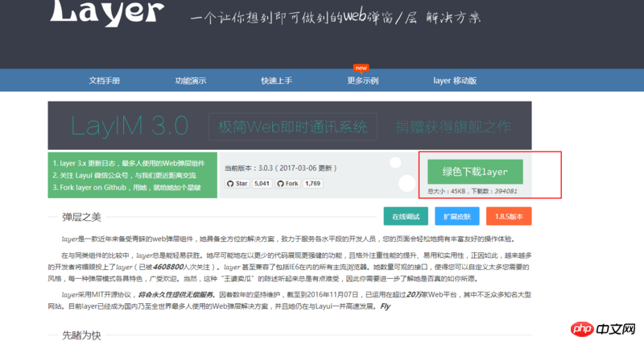Click the Layer logo in header
The height and width of the screenshot is (345, 644).
(107, 12)
